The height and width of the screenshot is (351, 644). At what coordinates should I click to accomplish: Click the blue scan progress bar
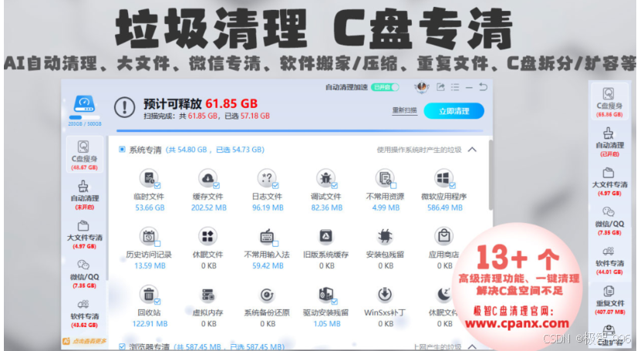(x=301, y=130)
